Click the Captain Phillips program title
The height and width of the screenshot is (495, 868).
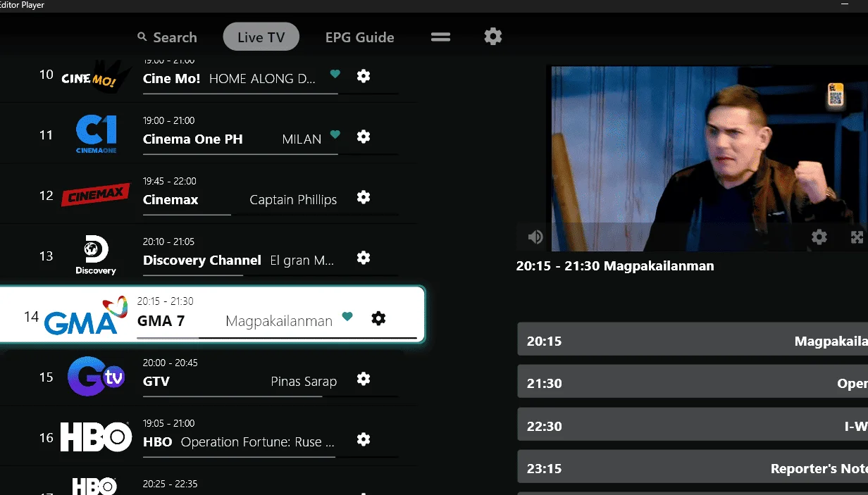[293, 200]
